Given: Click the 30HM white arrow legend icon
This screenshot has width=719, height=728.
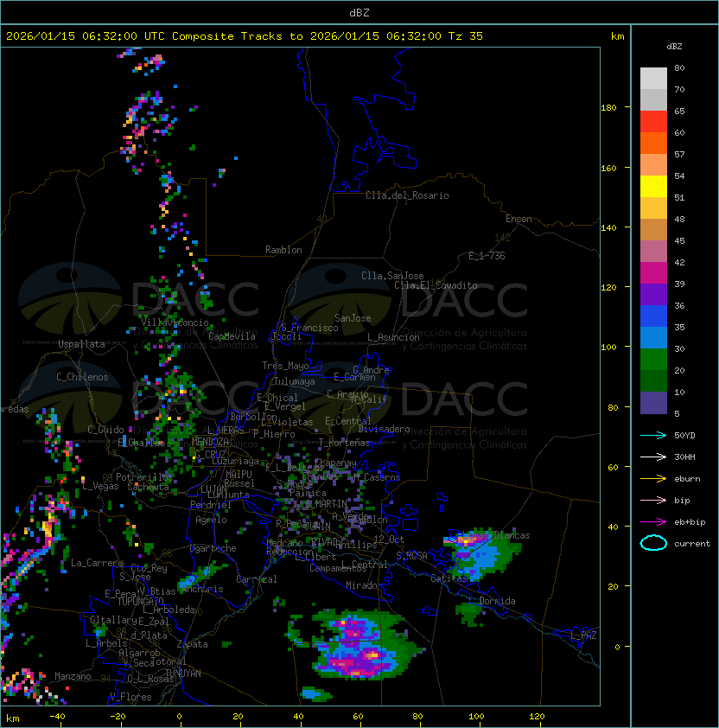Looking at the screenshot, I should pos(653,457).
